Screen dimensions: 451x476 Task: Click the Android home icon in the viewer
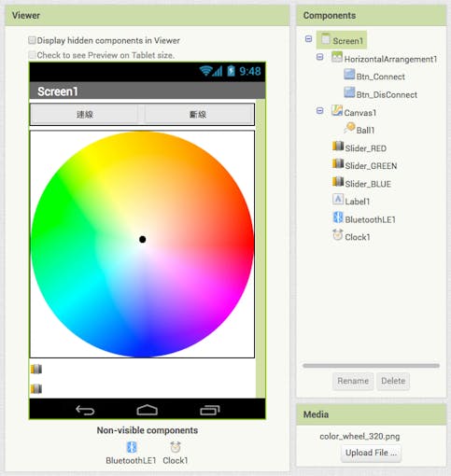click(x=148, y=410)
